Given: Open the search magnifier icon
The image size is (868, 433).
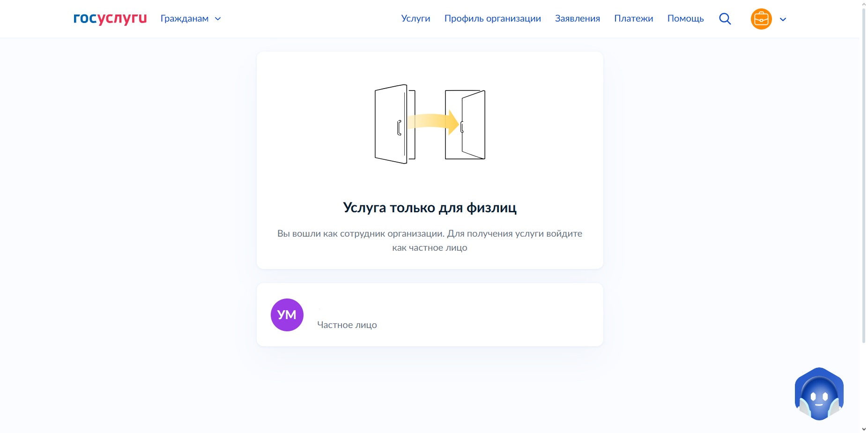Looking at the screenshot, I should [x=725, y=19].
